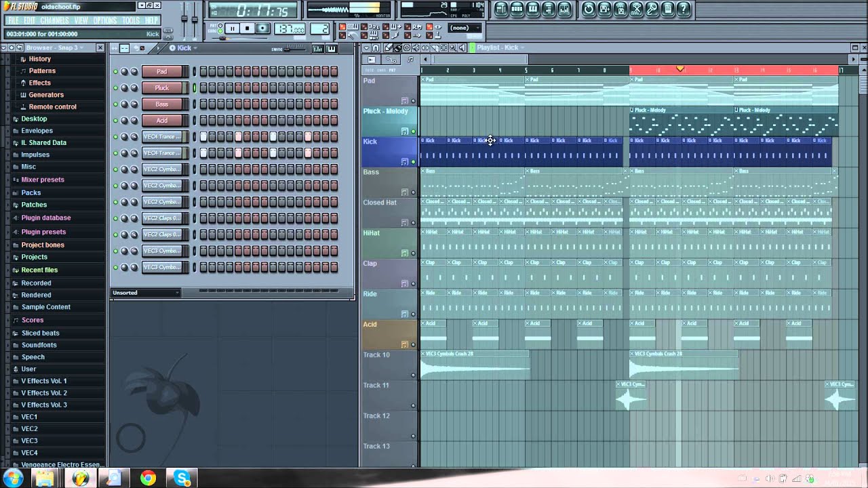Select the paint brush tool in playlist
The width and height of the screenshot is (868, 488).
pos(397,47)
